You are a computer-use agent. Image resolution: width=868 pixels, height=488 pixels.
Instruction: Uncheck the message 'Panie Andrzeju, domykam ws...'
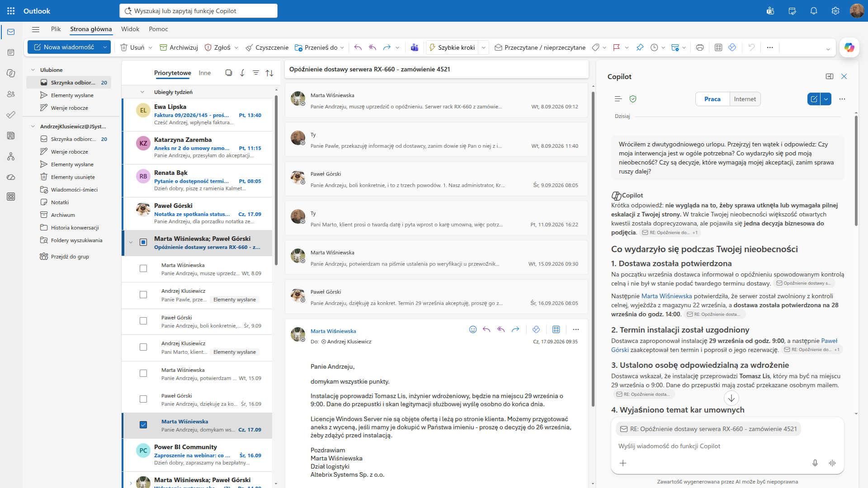point(143,425)
